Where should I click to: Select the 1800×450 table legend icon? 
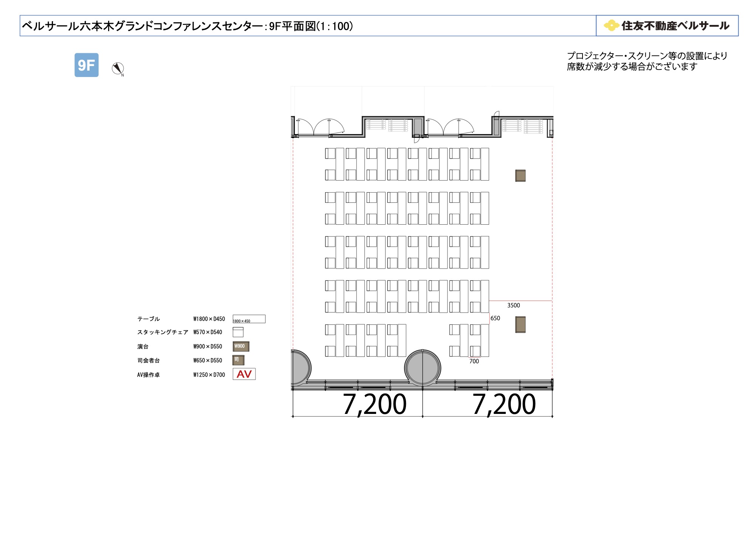pyautogui.click(x=249, y=319)
